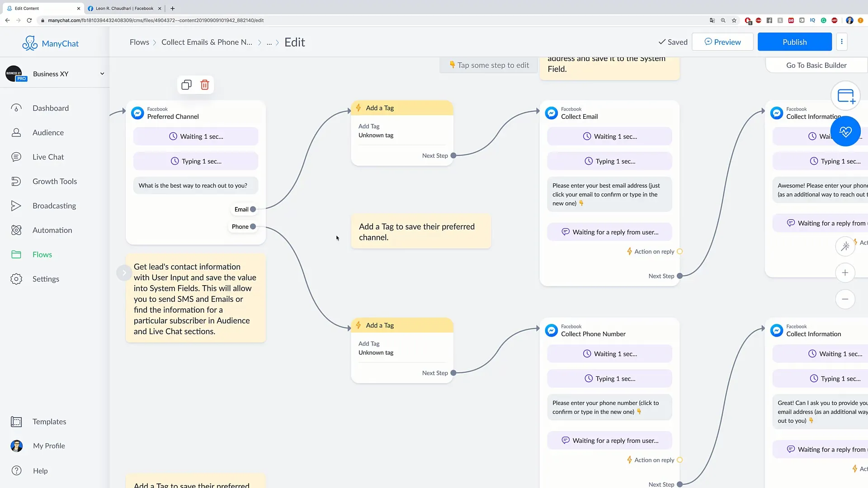Click the zoom out minus button
Viewport: 868px width, 488px height.
845,299
